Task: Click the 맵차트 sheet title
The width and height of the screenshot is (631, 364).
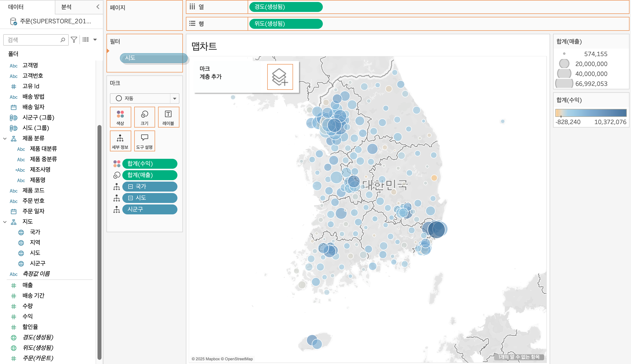Action: [204, 46]
